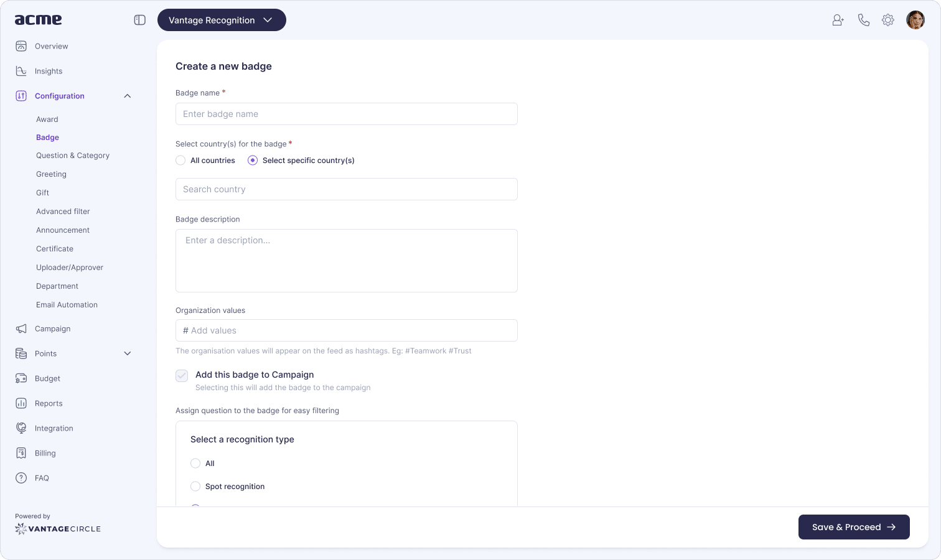Image resolution: width=941 pixels, height=560 pixels.
Task: Open the user profile avatar
Action: 915,20
